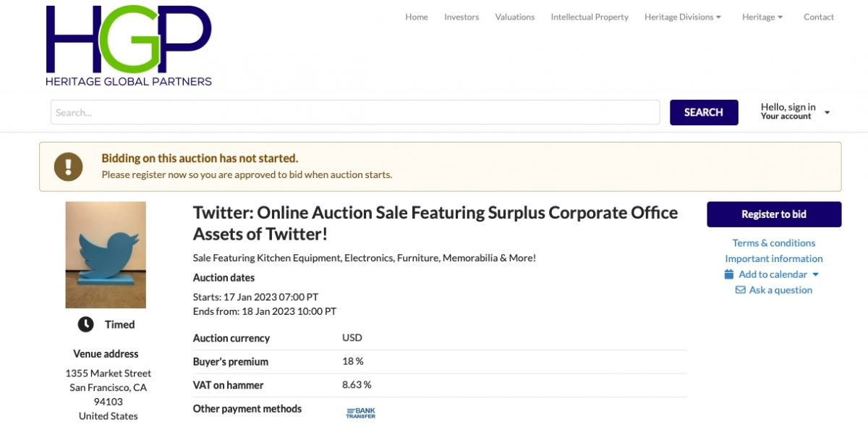Expand the Heritage Divisions dropdown menu
Screen dimensions: 868x443
coord(683,17)
